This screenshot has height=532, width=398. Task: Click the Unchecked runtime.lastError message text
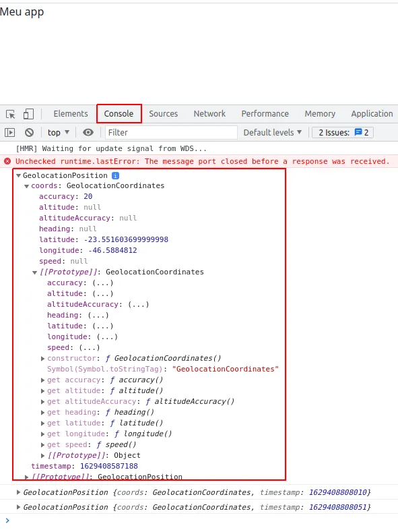(202, 162)
